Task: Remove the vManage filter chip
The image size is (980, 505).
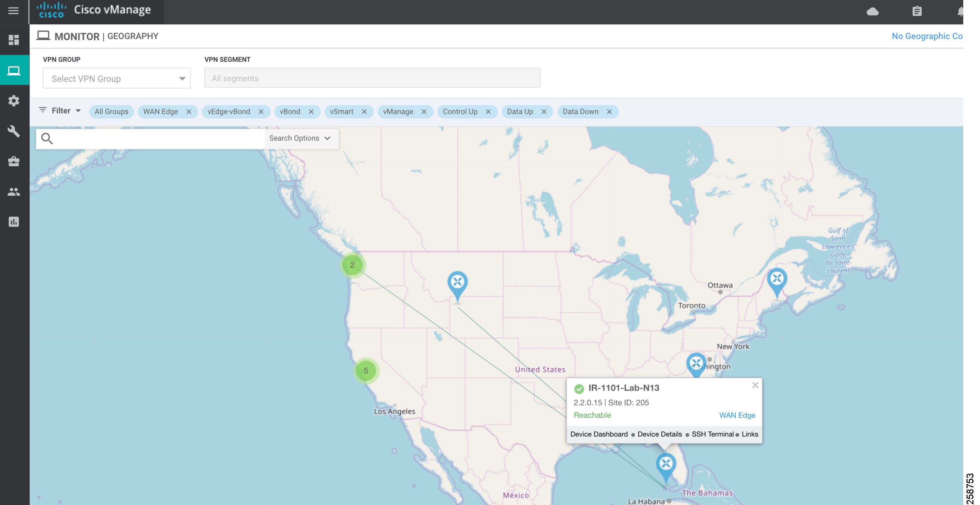Action: pos(424,111)
